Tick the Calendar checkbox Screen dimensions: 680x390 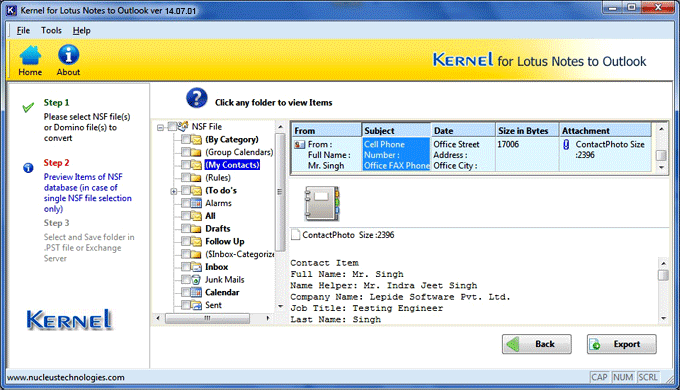pos(186,292)
